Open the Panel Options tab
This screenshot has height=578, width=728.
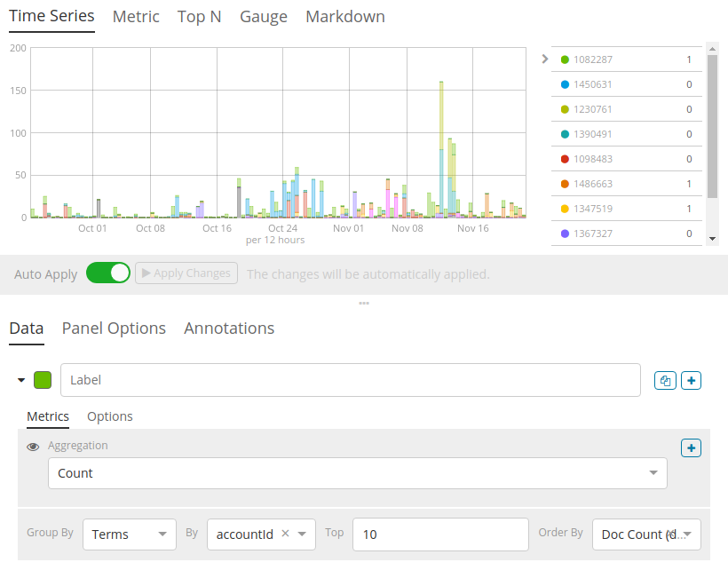(x=114, y=329)
